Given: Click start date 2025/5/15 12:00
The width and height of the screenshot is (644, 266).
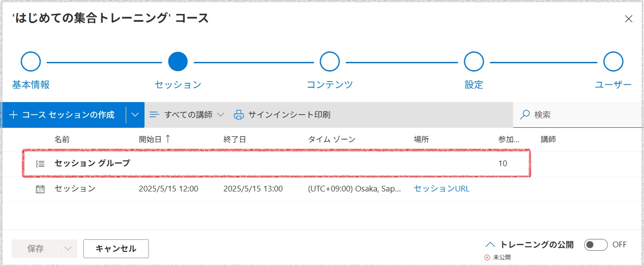Looking at the screenshot, I should click(x=169, y=189).
